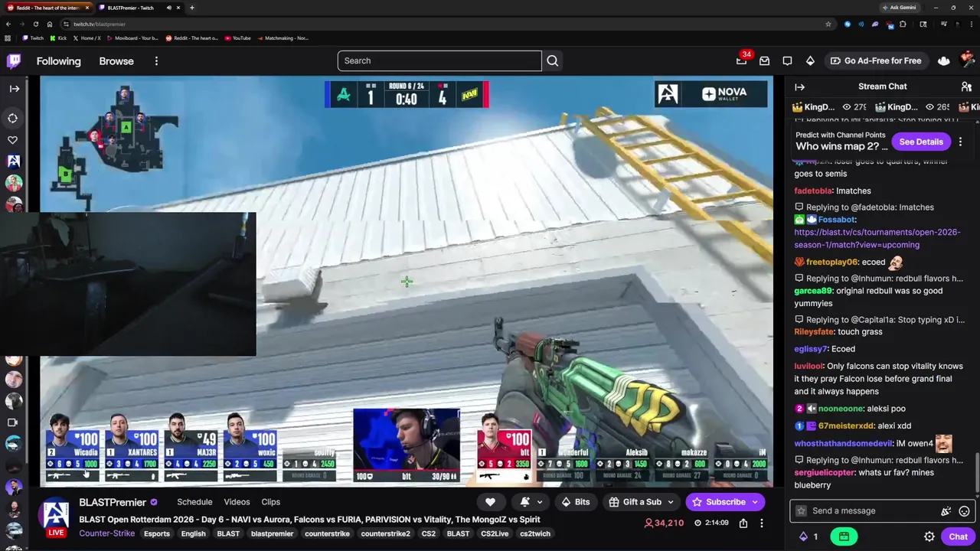980x551 pixels.
Task: Mute the BLASTPremier tab audio icon
Action: 169,8
